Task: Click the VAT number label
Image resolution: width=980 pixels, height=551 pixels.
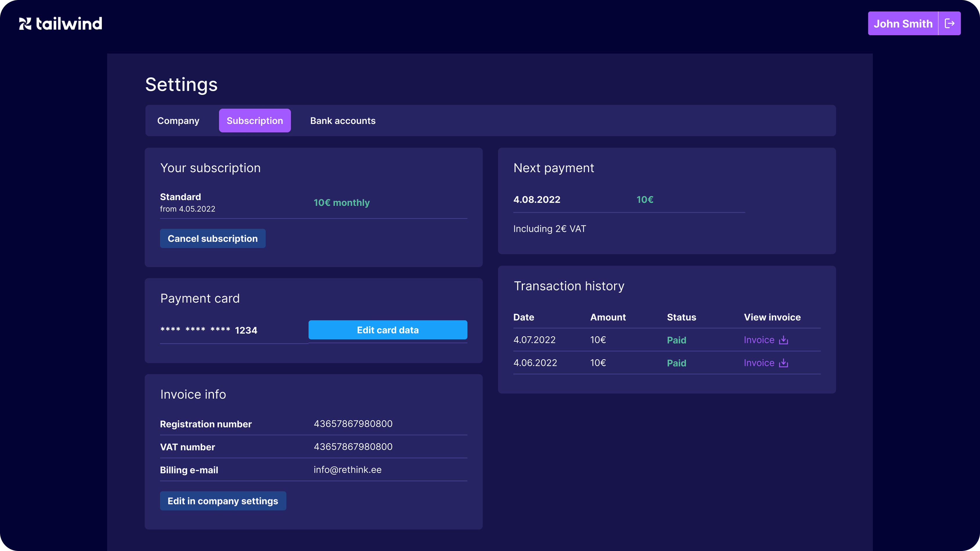Action: tap(187, 447)
